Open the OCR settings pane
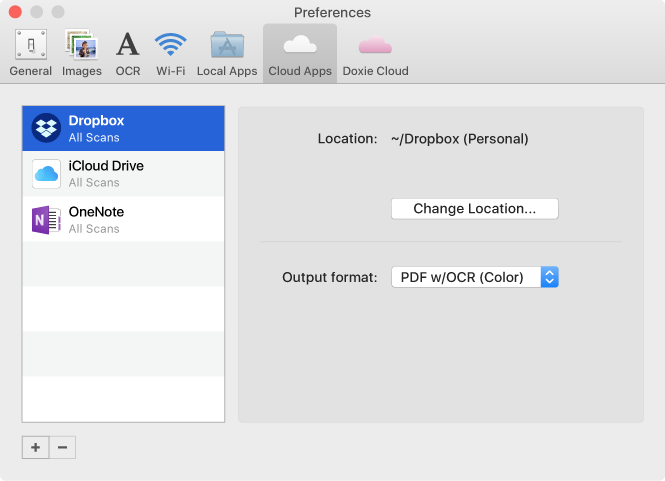This screenshot has height=481, width=665. coord(128,53)
